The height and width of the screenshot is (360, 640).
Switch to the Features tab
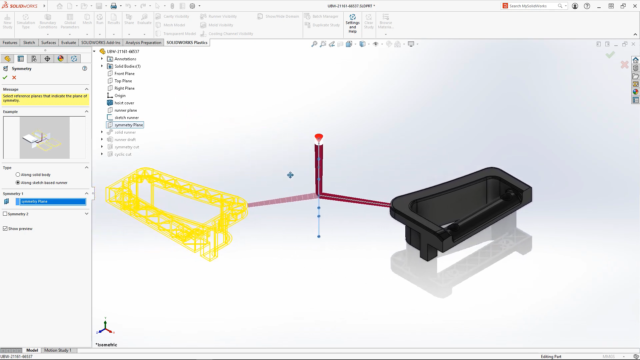10,42
